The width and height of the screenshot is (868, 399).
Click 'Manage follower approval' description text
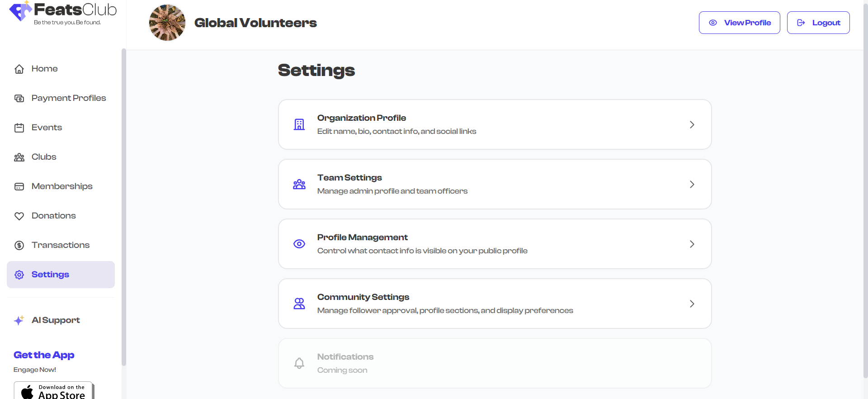tap(445, 310)
